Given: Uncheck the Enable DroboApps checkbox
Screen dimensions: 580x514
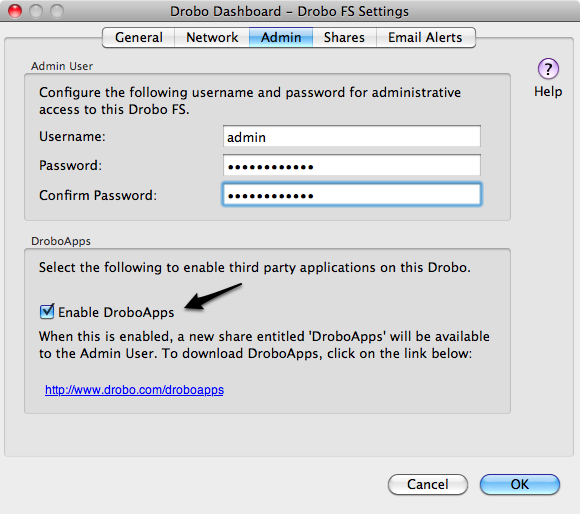Looking at the screenshot, I should click(x=47, y=311).
